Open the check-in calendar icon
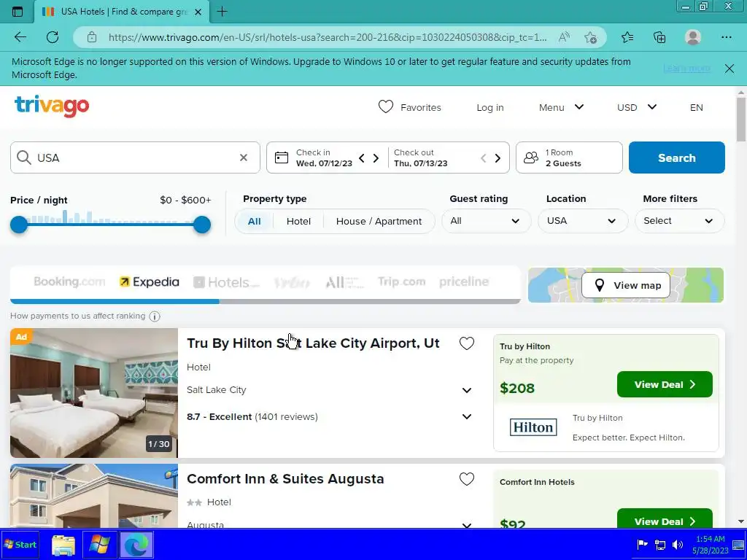Screen dimensions: 747x560 pyautogui.click(x=282, y=157)
